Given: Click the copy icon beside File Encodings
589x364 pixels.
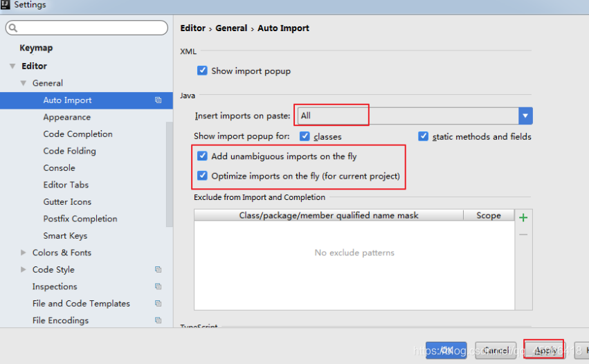Looking at the screenshot, I should [x=158, y=320].
